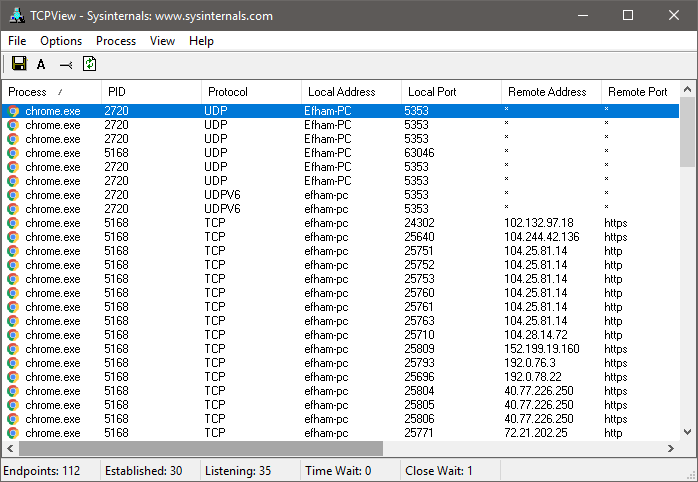Click the horizontal scrollbar left arrow
The height and width of the screenshot is (482, 698).
tap(11, 448)
